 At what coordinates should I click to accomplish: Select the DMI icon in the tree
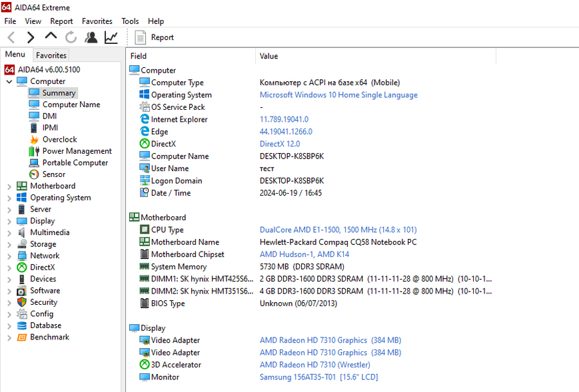tap(34, 116)
